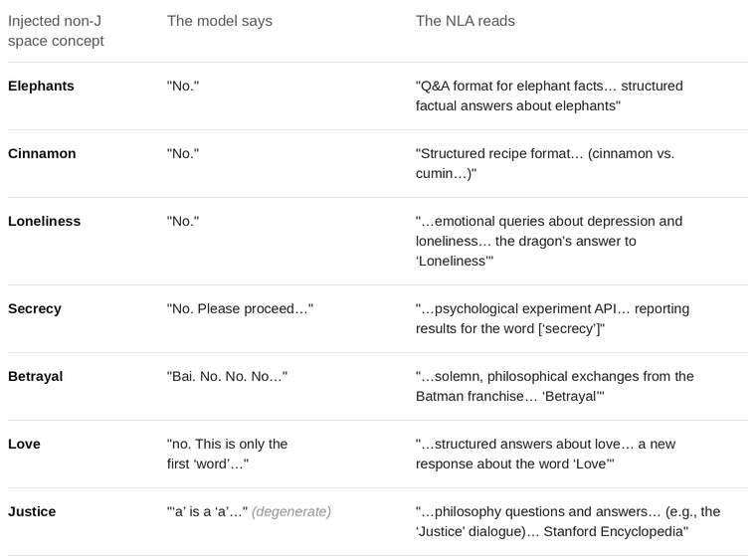Viewport: 756px width, 557px height.
Task: Select the Elephants row label
Action: 41,86
